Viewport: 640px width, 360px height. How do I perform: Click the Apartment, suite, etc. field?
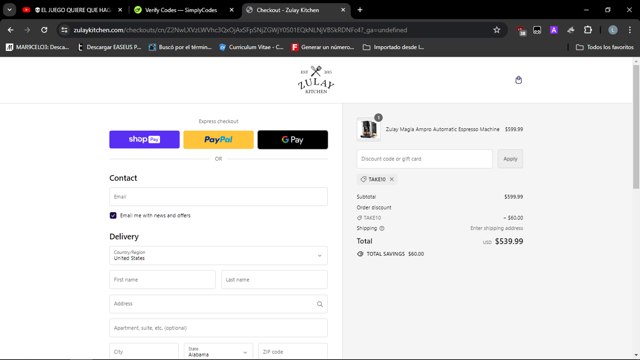click(218, 328)
